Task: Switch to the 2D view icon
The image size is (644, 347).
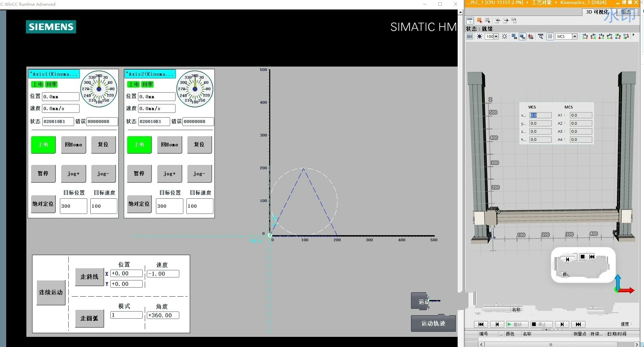Action: 514,36
